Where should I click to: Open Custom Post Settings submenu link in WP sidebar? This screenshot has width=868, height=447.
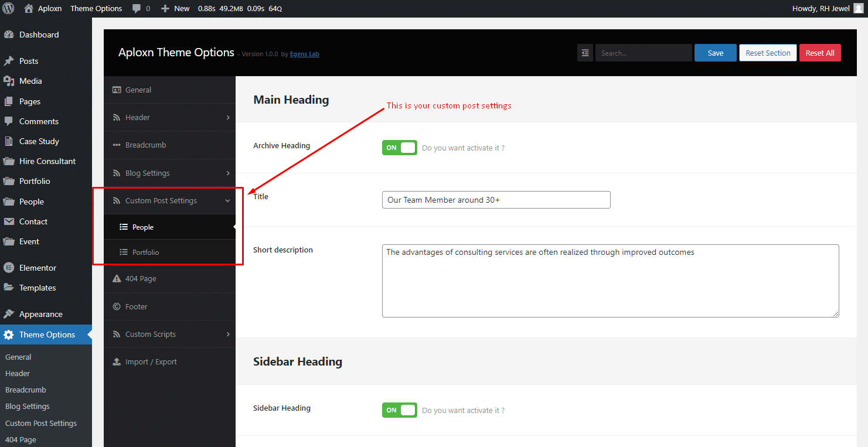click(x=41, y=423)
